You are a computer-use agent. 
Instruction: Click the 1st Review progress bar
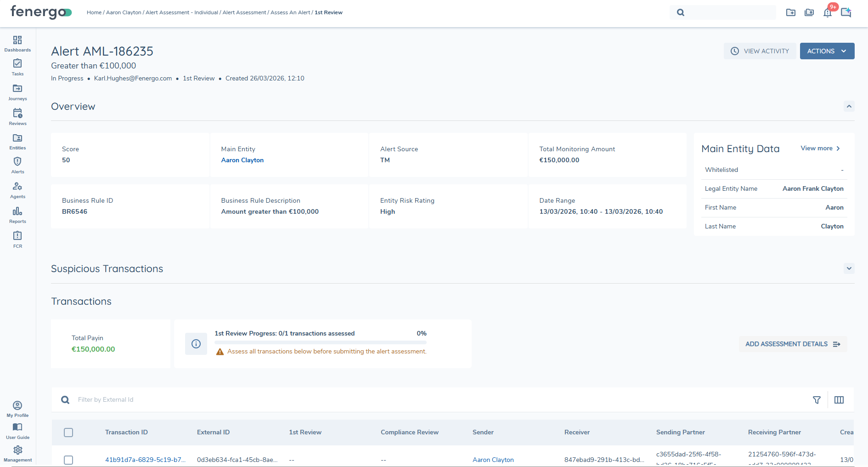(320, 342)
